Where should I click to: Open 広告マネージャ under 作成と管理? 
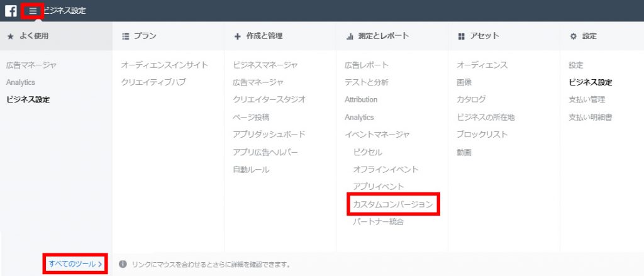258,82
